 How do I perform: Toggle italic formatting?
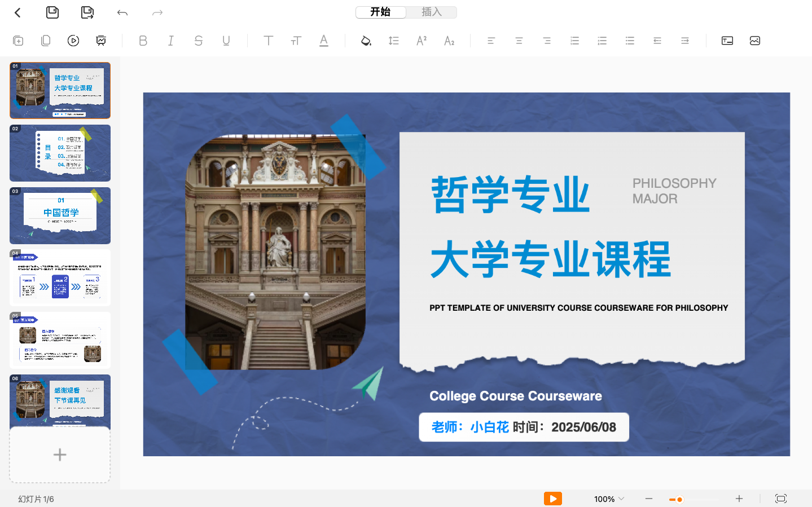coord(170,40)
